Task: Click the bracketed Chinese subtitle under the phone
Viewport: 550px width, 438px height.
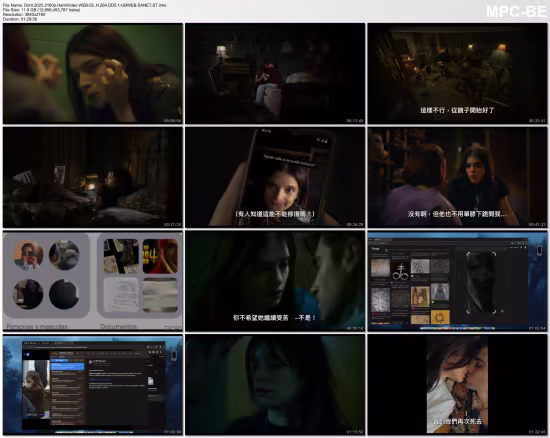Action: pos(275,214)
